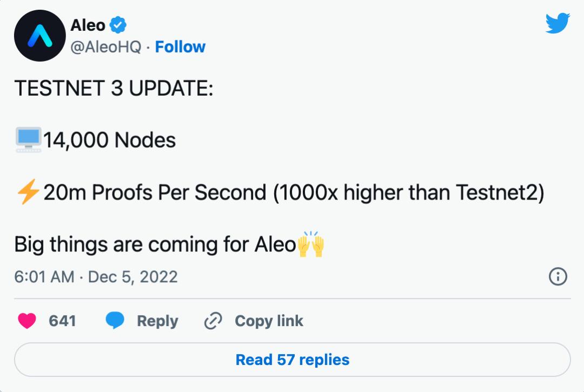Click the raised hands emoji
This screenshot has height=392, width=584.
(x=311, y=244)
